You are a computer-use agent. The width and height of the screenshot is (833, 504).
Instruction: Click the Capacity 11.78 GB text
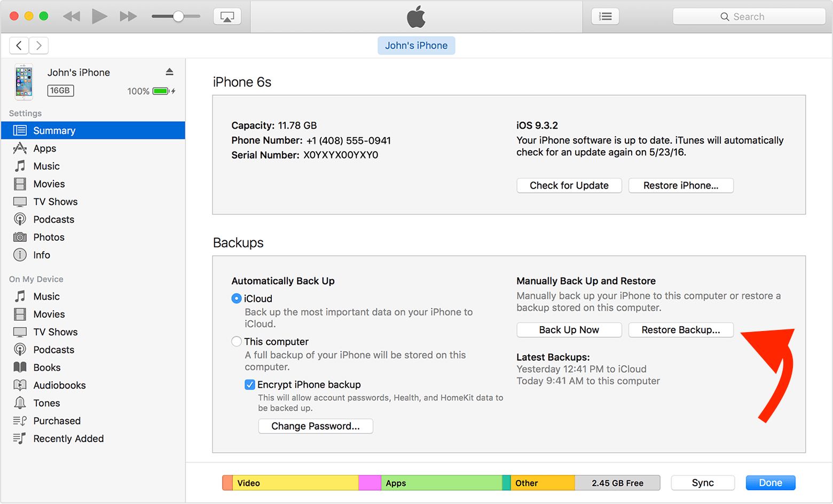point(274,125)
